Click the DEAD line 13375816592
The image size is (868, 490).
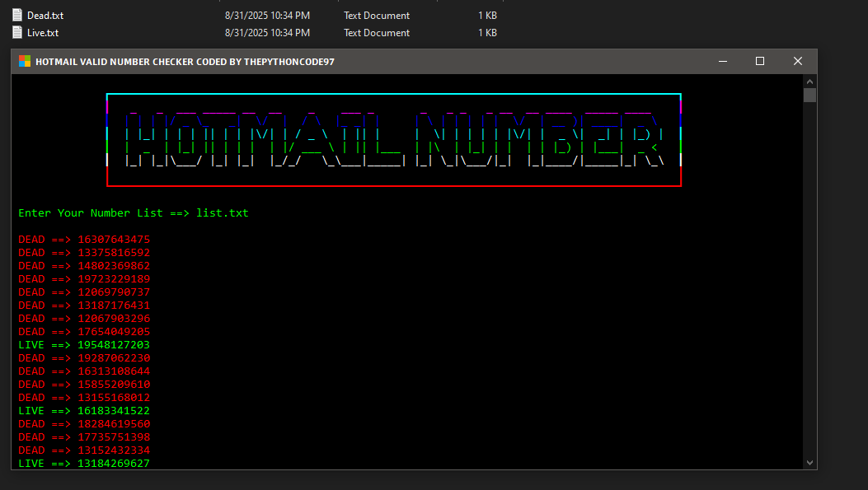tap(84, 253)
